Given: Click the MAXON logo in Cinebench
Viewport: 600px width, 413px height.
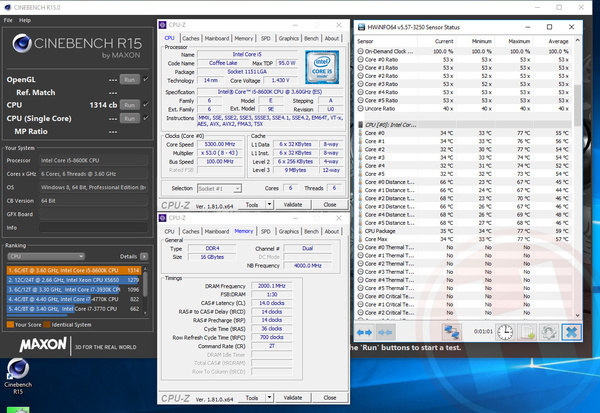Looking at the screenshot, I should coord(43,344).
